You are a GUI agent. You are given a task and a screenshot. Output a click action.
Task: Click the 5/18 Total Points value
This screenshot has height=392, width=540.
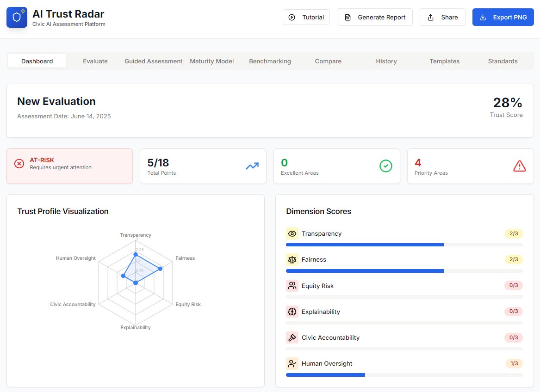[x=158, y=162]
